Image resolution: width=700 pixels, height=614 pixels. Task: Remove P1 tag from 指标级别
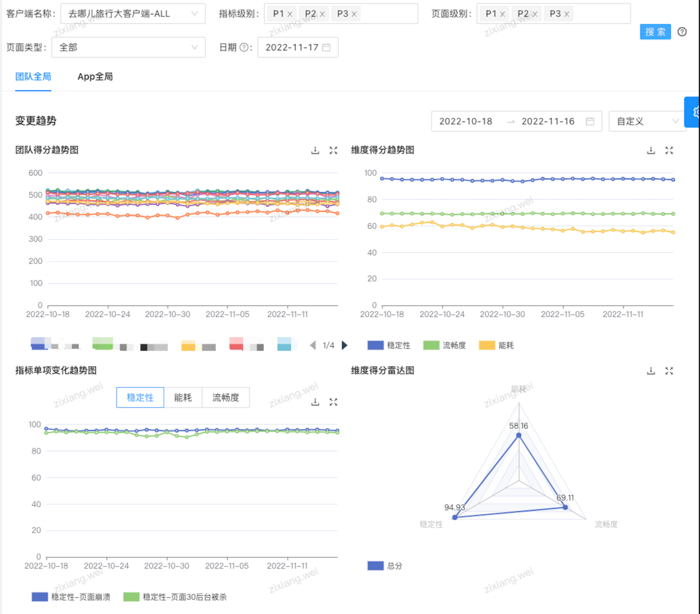(x=290, y=14)
